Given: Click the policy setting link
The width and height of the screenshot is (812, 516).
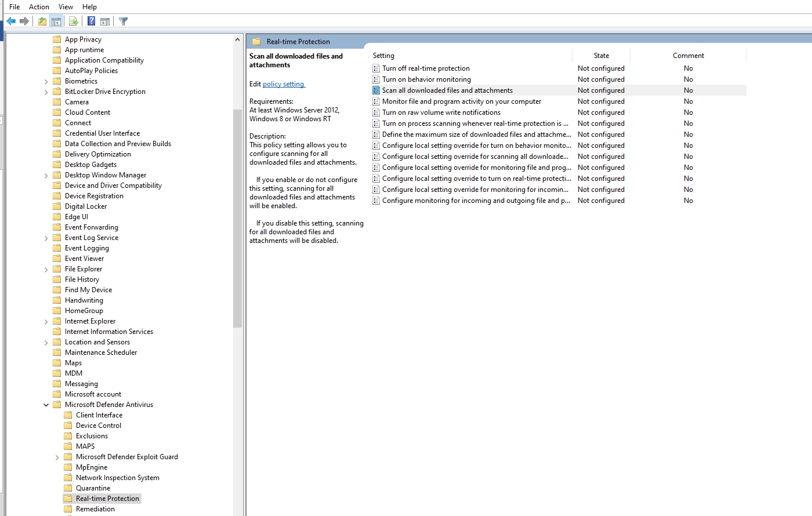Looking at the screenshot, I should click(284, 84).
